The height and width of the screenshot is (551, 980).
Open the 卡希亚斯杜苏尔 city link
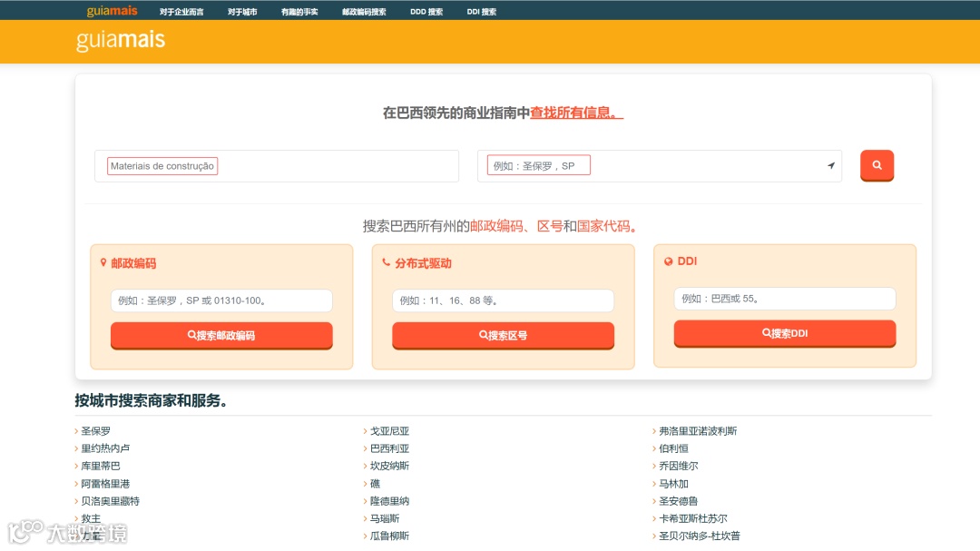click(693, 518)
